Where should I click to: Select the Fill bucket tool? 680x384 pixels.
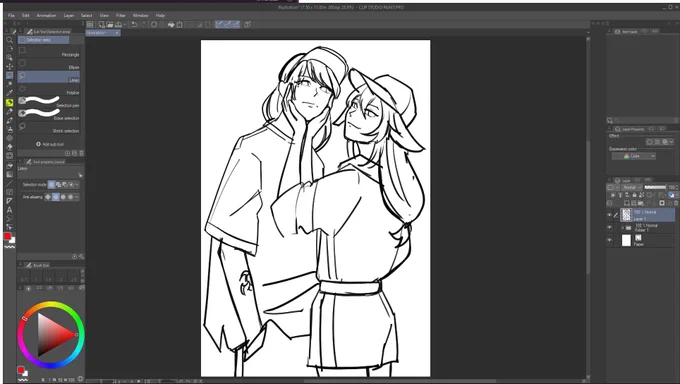[10, 166]
